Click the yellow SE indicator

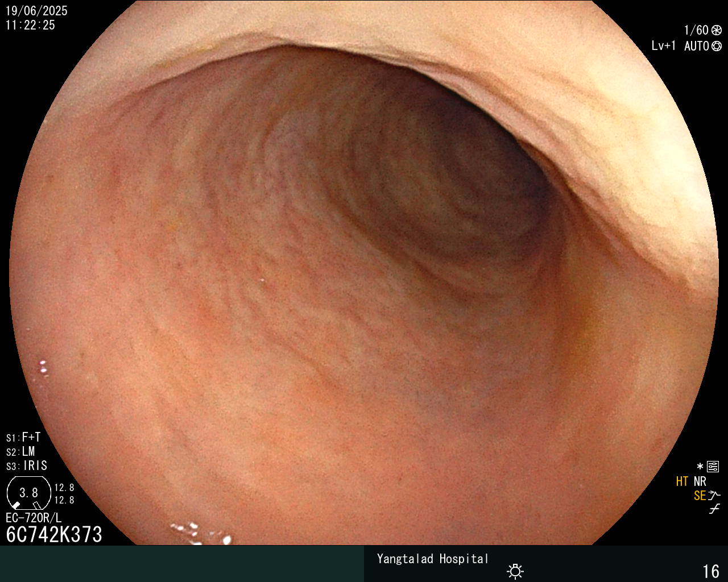coord(700,496)
